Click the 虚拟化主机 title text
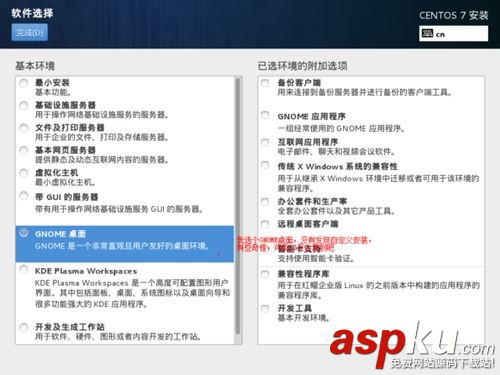Screen dimensions: 500x375 [x=57, y=172]
